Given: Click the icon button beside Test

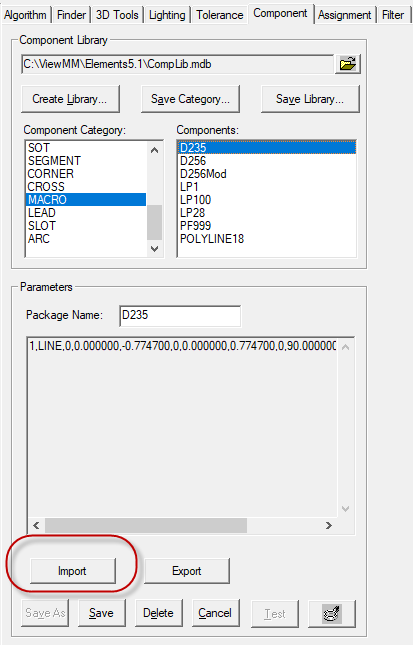Looking at the screenshot, I should pos(332,613).
